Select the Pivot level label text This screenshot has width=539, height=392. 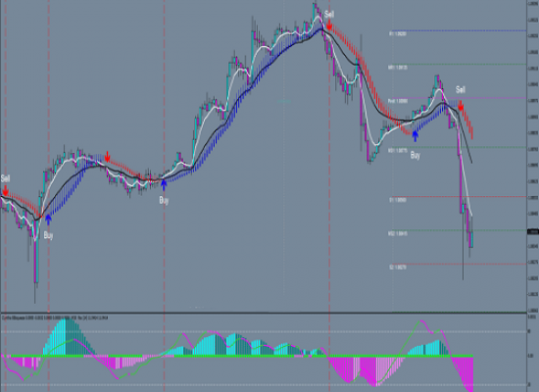coord(398,102)
